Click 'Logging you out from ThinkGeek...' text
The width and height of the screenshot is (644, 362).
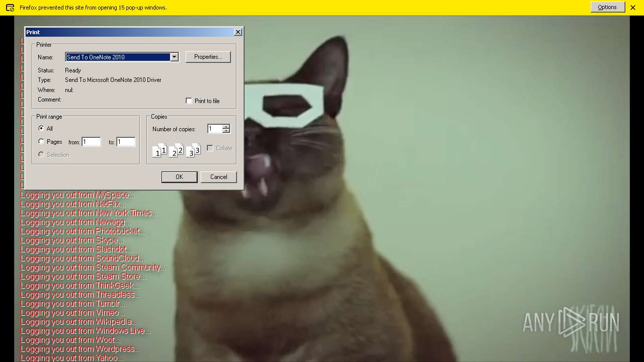click(80, 286)
